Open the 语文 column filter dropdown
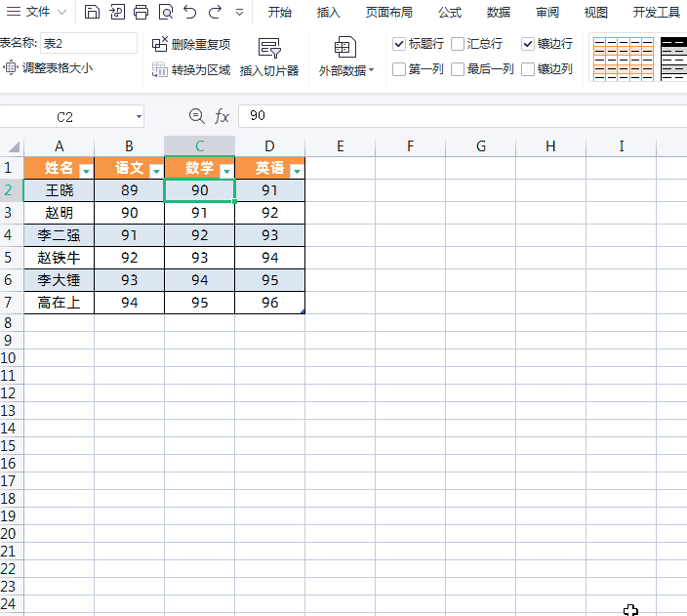 (x=156, y=171)
